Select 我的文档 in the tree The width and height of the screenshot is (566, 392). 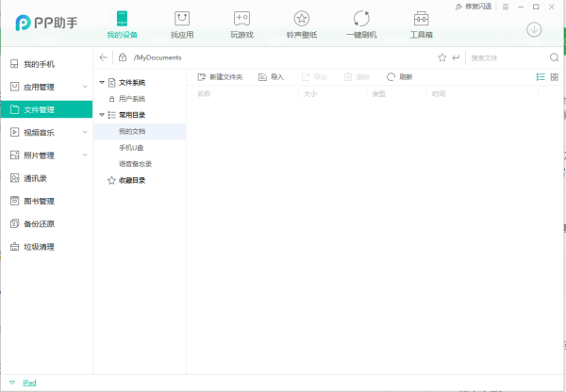coord(140,131)
